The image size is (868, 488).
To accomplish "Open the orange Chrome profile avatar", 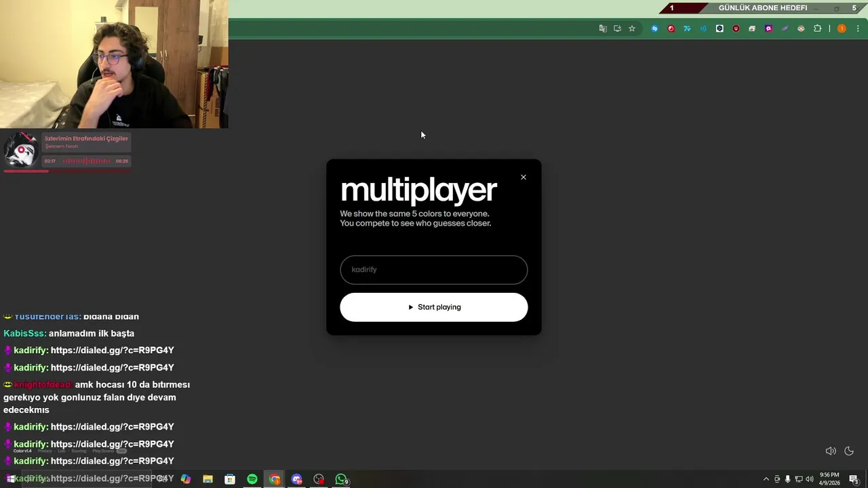I will point(842,28).
